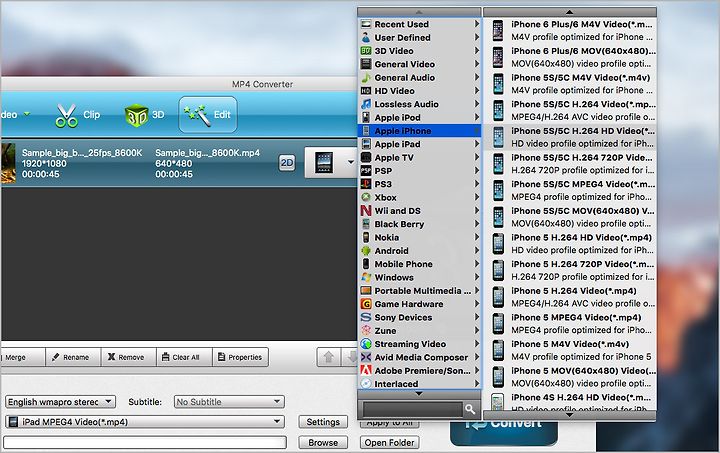The image size is (720, 453).
Task: Select iPhone 5 H.264 720P Video profile
Action: click(571, 270)
